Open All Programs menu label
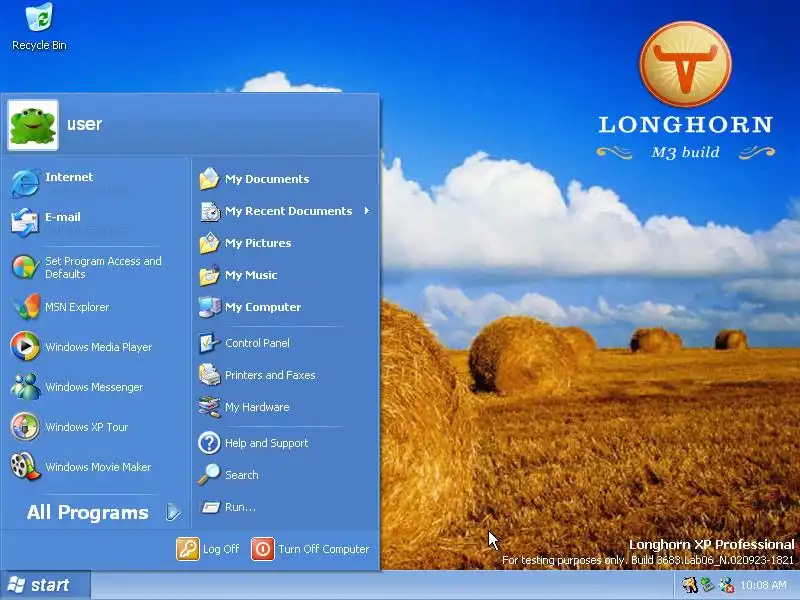Screen dimensions: 800x600 [x=87, y=512]
